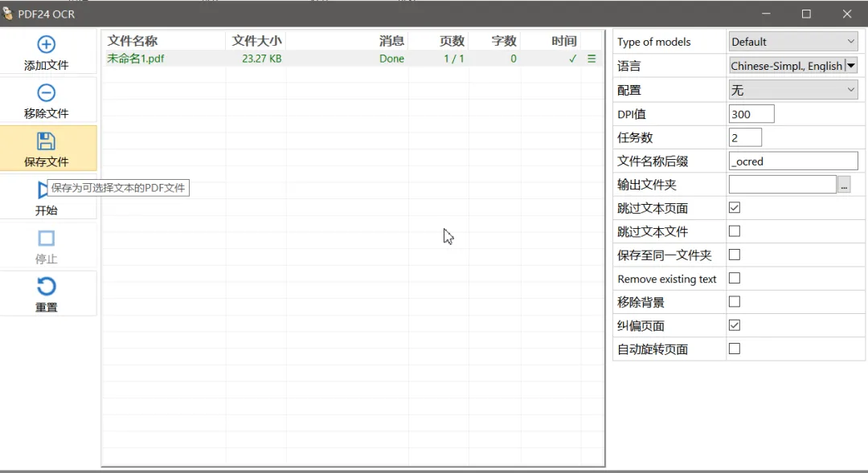The image size is (868, 473).
Task: Open the row menu icon for 未命名1.pdf
Action: (x=592, y=59)
